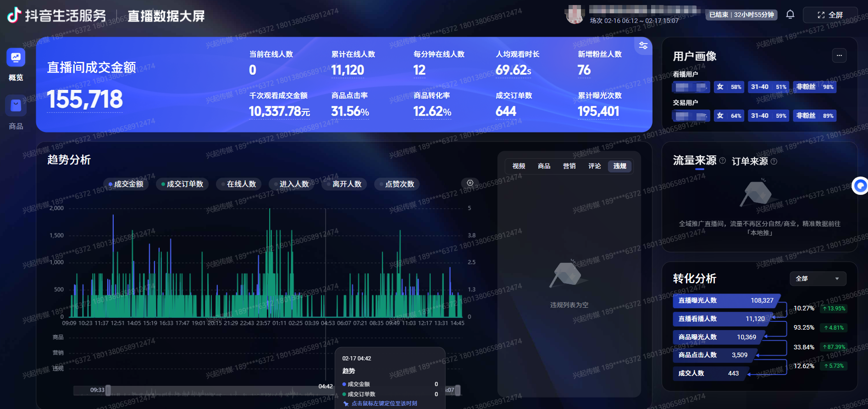Switch to the 订单来源 tab
The height and width of the screenshot is (409, 868).
pyautogui.click(x=749, y=161)
